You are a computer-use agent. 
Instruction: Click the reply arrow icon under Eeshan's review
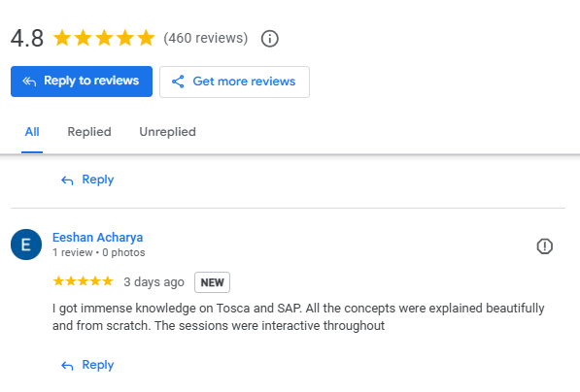tap(67, 366)
